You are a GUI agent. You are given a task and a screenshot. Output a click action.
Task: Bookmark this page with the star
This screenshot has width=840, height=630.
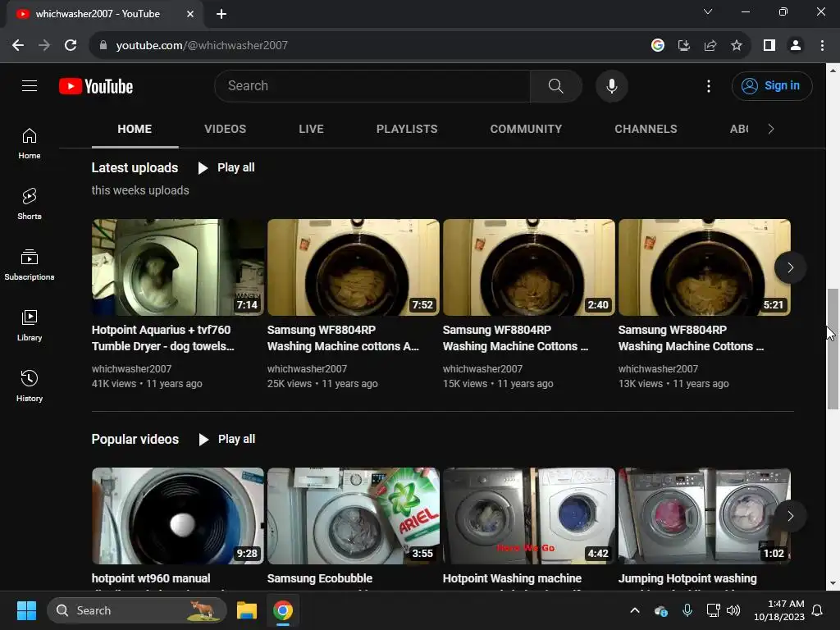737,46
